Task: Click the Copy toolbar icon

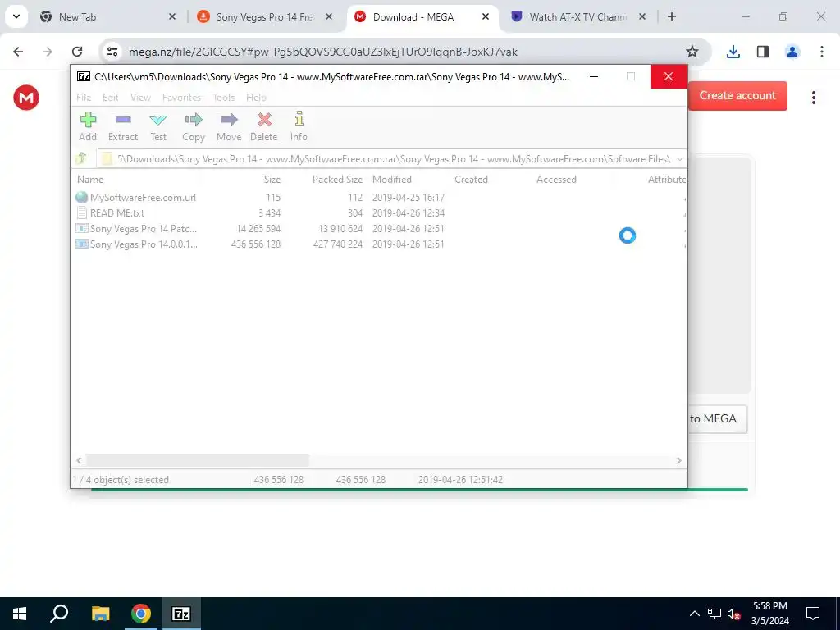Action: pyautogui.click(x=194, y=127)
